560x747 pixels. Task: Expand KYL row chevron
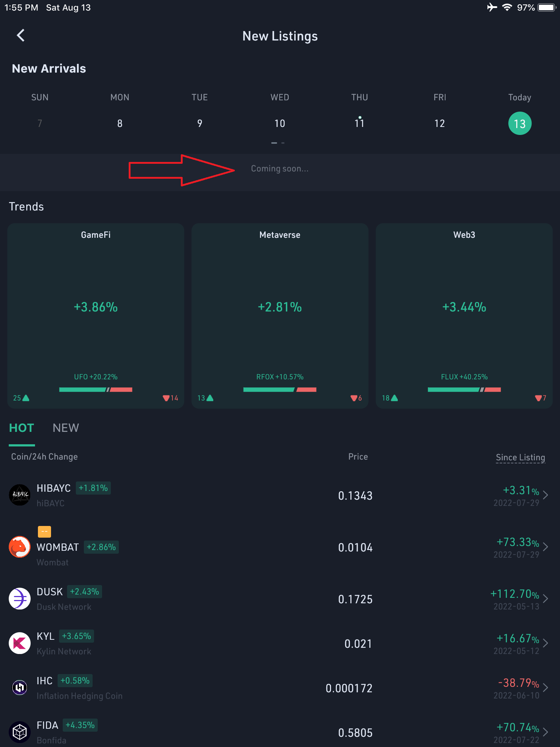[x=545, y=643]
